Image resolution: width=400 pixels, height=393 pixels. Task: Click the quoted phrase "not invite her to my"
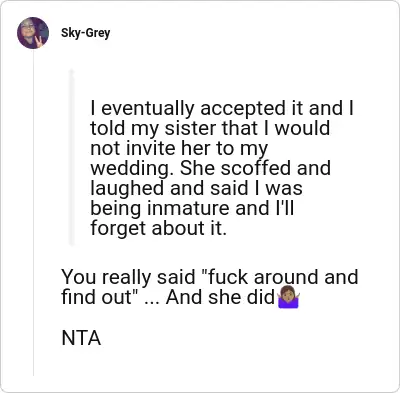pos(179,149)
